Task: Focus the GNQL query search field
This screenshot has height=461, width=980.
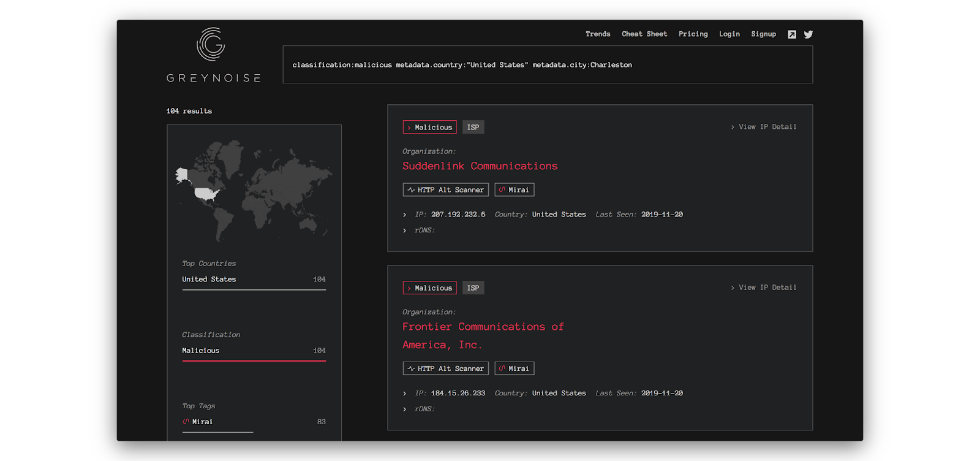Action: point(548,64)
